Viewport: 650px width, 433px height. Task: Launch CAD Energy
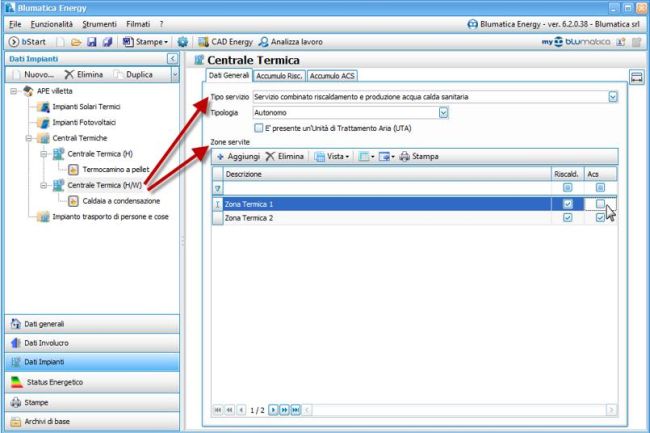coord(225,42)
